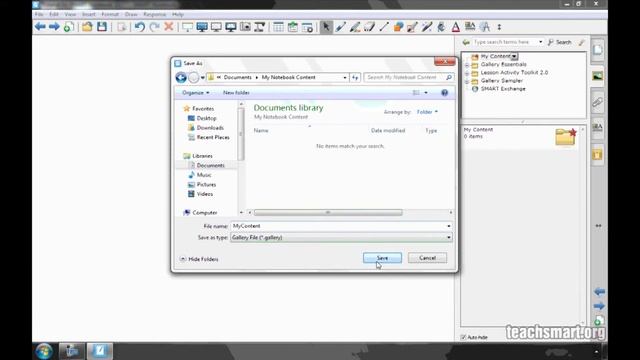Open the Page Sorter side tab
The image size is (640, 360).
pos(598,50)
